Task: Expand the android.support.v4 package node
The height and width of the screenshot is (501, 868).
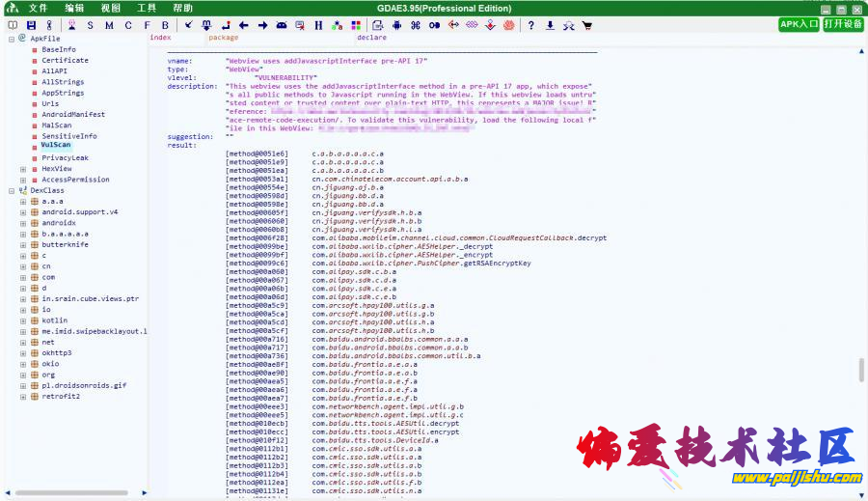Action: (x=23, y=212)
